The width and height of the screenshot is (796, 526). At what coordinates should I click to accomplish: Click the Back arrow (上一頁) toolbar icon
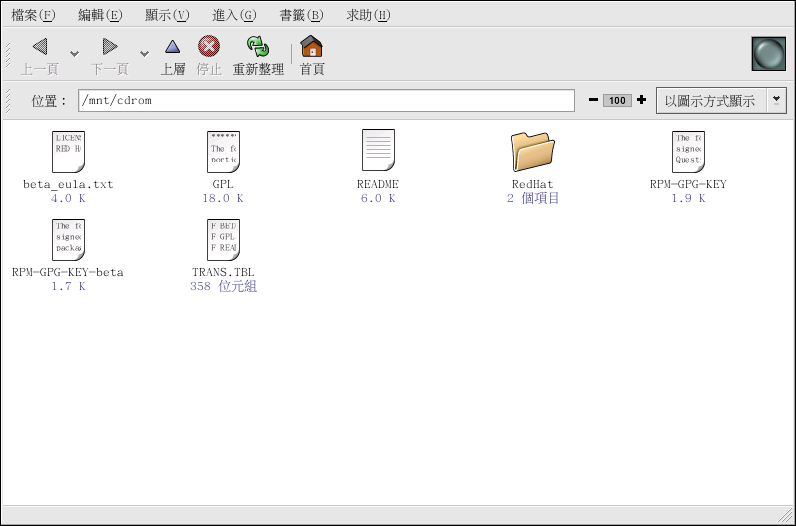coord(40,47)
